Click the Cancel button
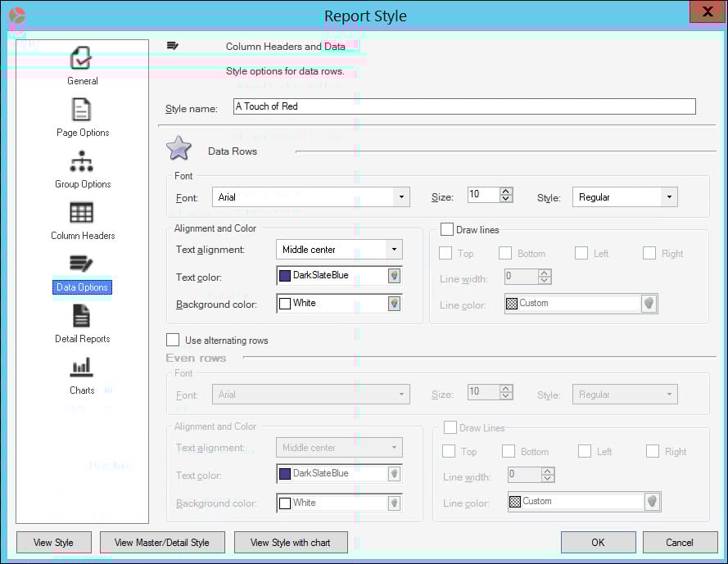 click(680, 542)
